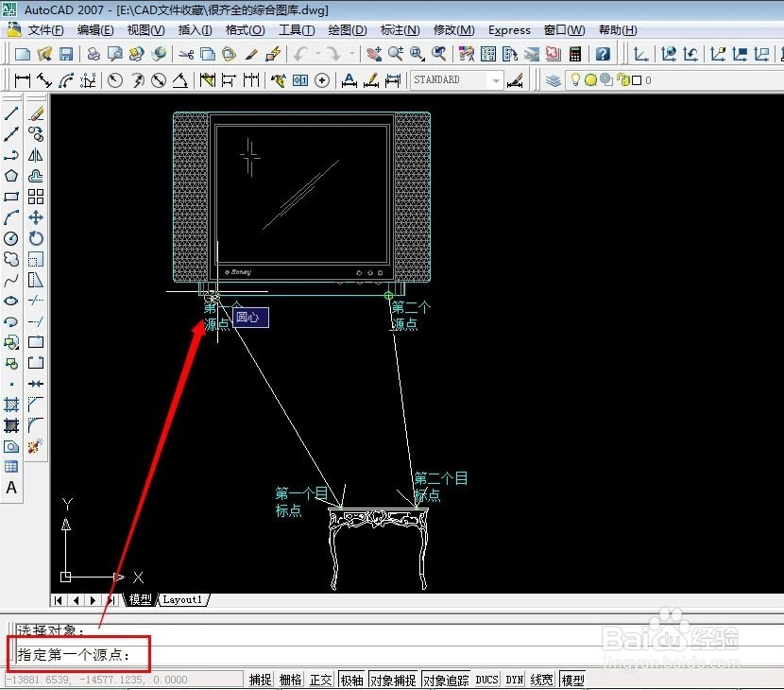This screenshot has width=784, height=690.
Task: Select the Multiline Text tool
Action: click(x=11, y=488)
